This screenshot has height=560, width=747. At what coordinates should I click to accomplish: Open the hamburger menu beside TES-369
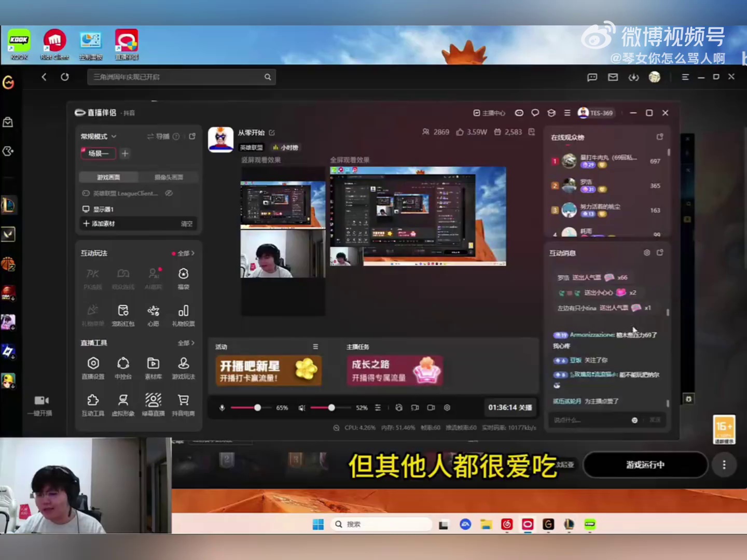[567, 113]
